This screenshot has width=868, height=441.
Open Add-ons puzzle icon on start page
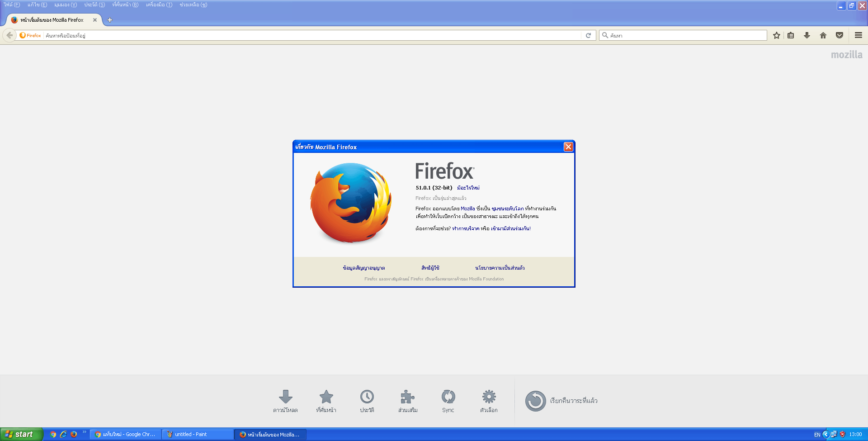pyautogui.click(x=407, y=401)
